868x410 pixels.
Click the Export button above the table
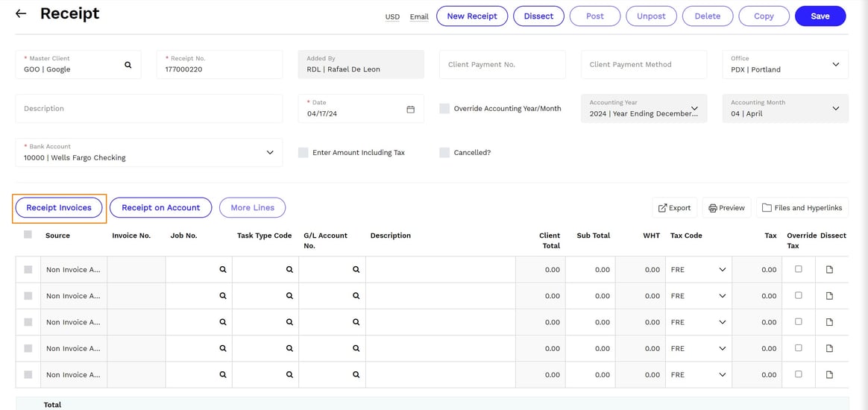pos(674,208)
